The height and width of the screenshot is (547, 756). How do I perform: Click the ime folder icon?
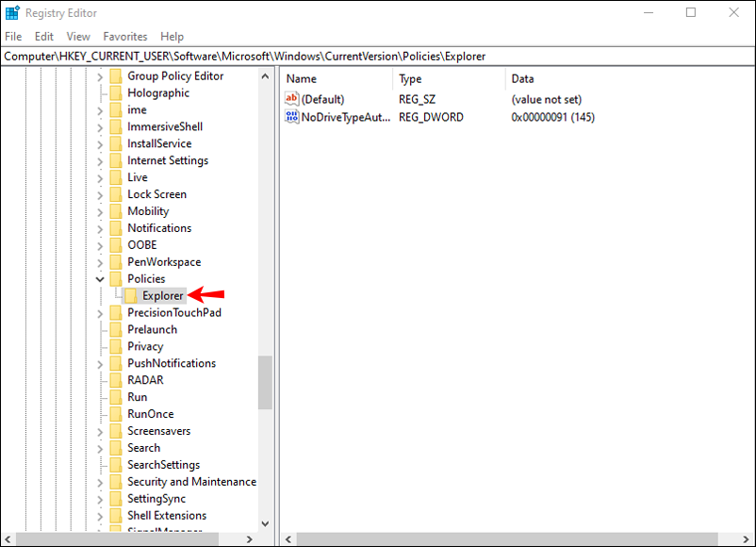116,110
